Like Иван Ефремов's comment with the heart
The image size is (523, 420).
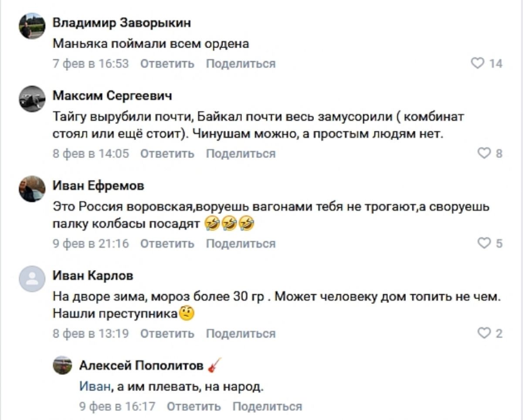484,243
